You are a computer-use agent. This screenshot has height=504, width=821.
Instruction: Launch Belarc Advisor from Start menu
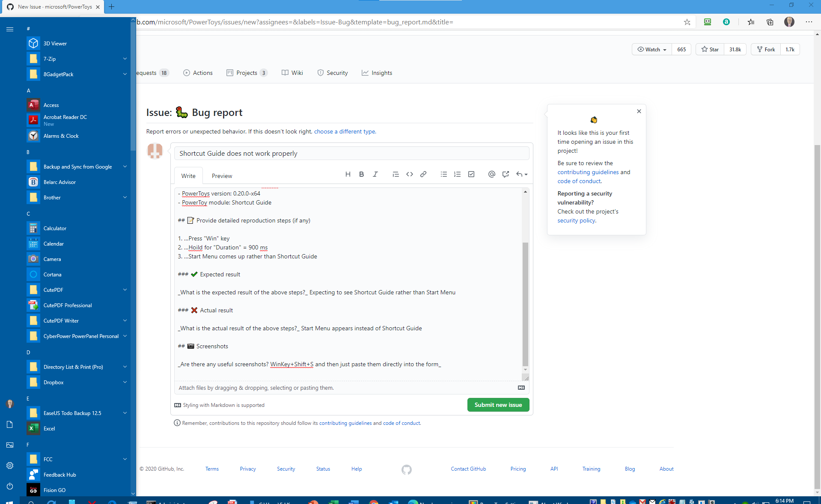[77, 182]
